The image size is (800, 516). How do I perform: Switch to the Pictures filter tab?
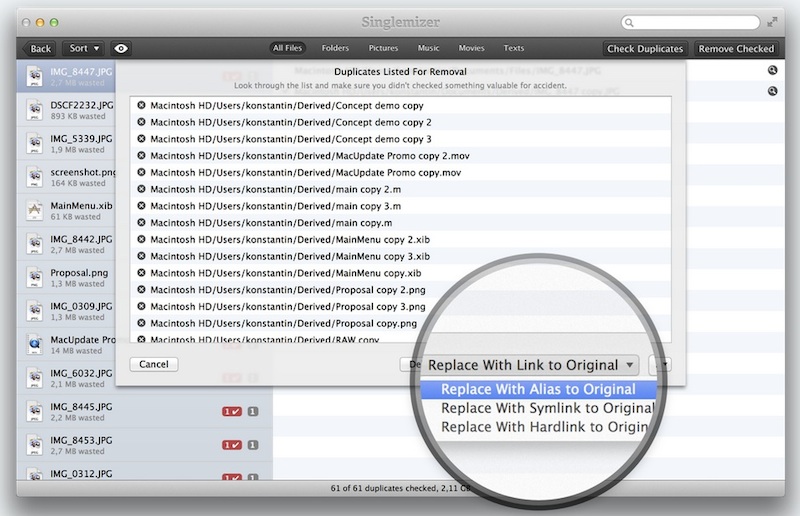pos(382,48)
